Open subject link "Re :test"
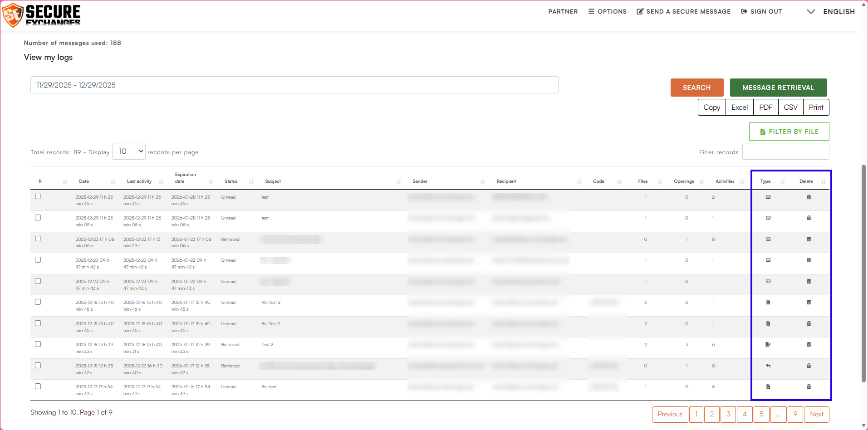 point(269,387)
